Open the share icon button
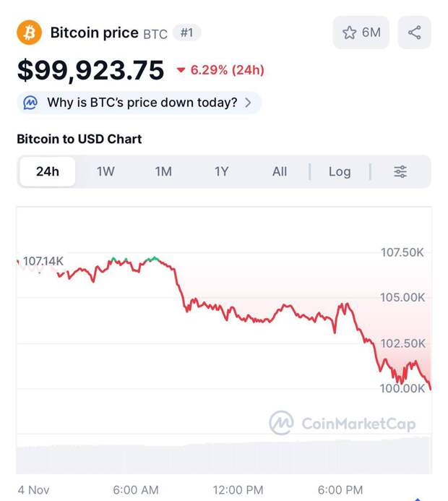This screenshot has height=501, width=448. pos(414,33)
